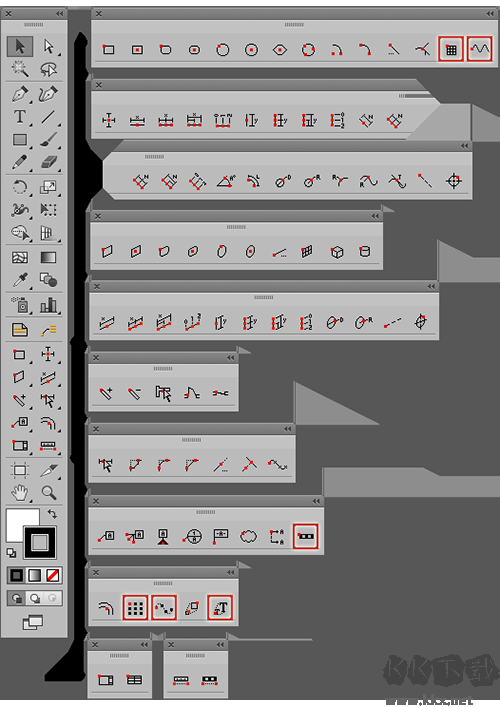The width and height of the screenshot is (500, 707).
Task: Set paint type to Gradient
Action: pos(35,575)
